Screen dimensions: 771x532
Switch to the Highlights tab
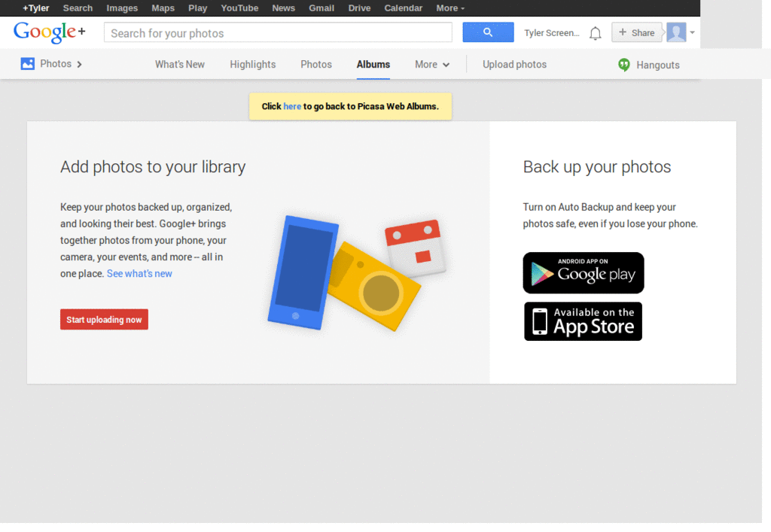(x=253, y=65)
